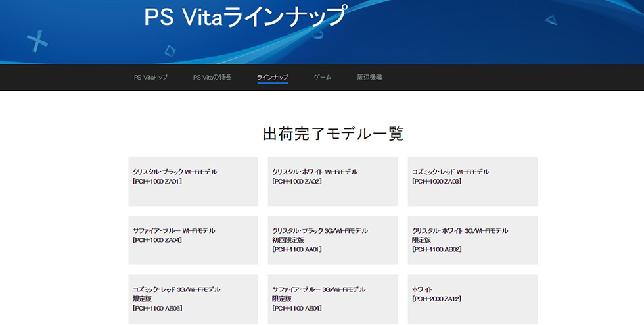
Task: Open the PCH-1100 AB04 Sapphire Blue 3G card
Action: [x=333, y=299]
